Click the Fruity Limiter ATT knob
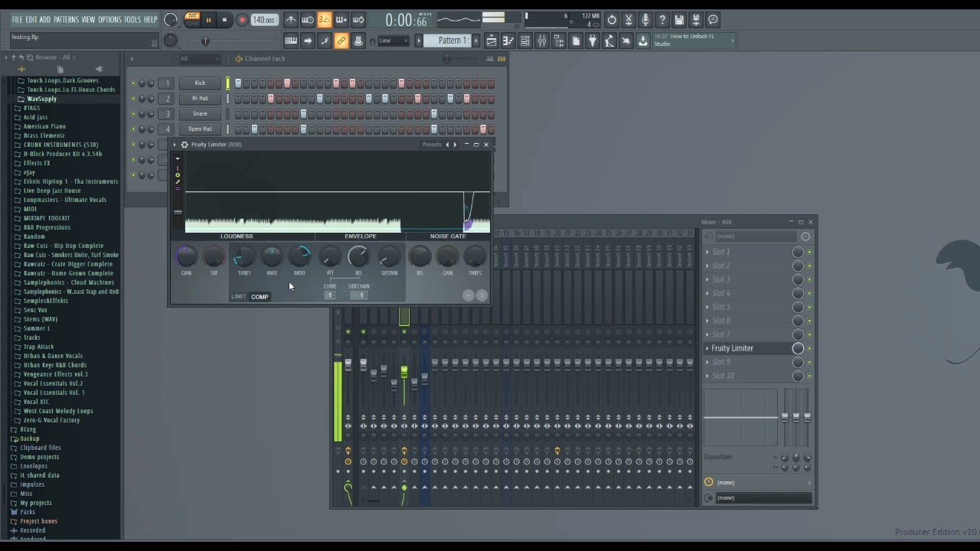Screen dimensions: 980x551 [330, 256]
